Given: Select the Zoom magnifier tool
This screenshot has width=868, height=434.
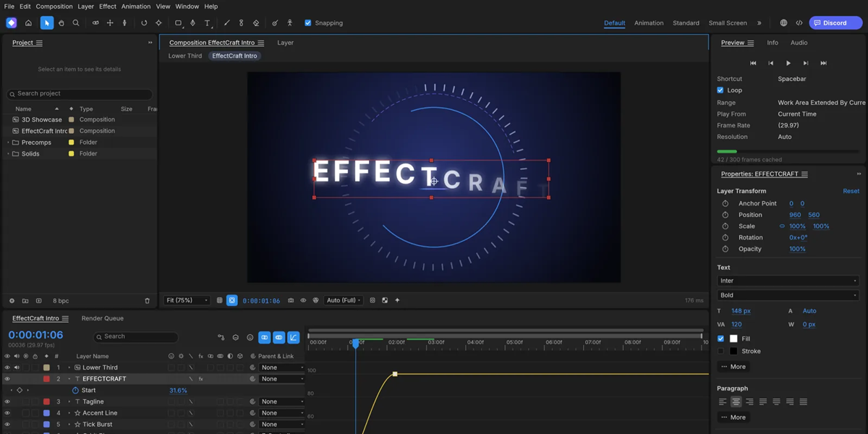Looking at the screenshot, I should pos(75,23).
